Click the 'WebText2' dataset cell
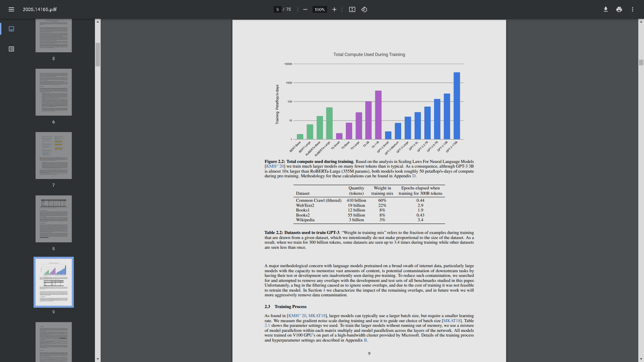The height and width of the screenshot is (362, 644). (305, 205)
